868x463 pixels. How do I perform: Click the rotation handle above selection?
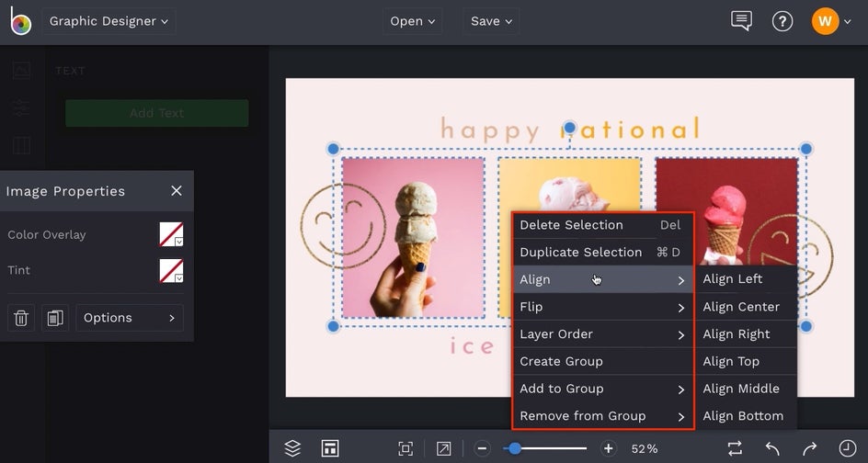coord(570,129)
